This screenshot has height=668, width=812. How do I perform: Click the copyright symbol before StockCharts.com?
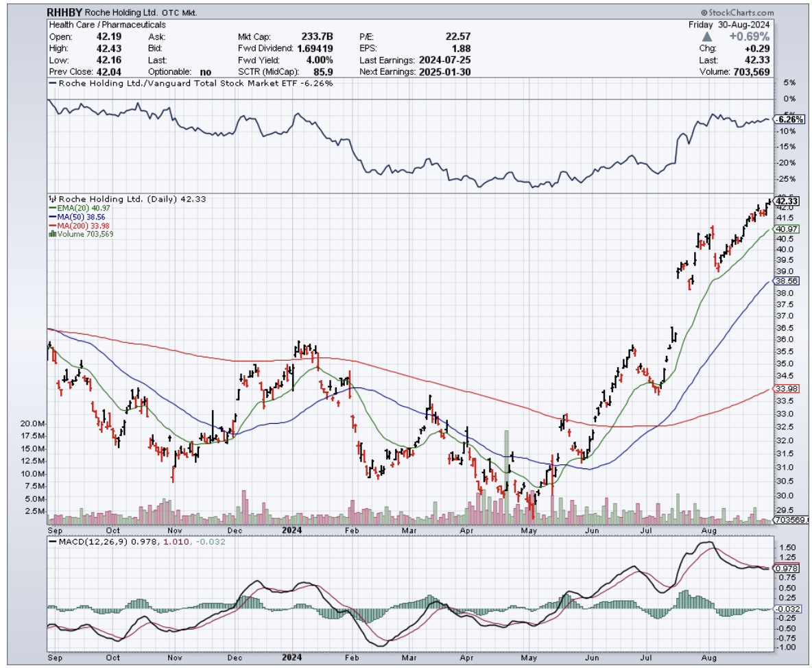704,13
